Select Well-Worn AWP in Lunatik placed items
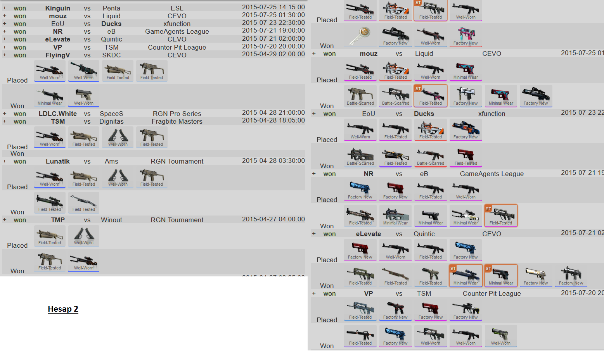The image size is (604, 364). coord(50,177)
